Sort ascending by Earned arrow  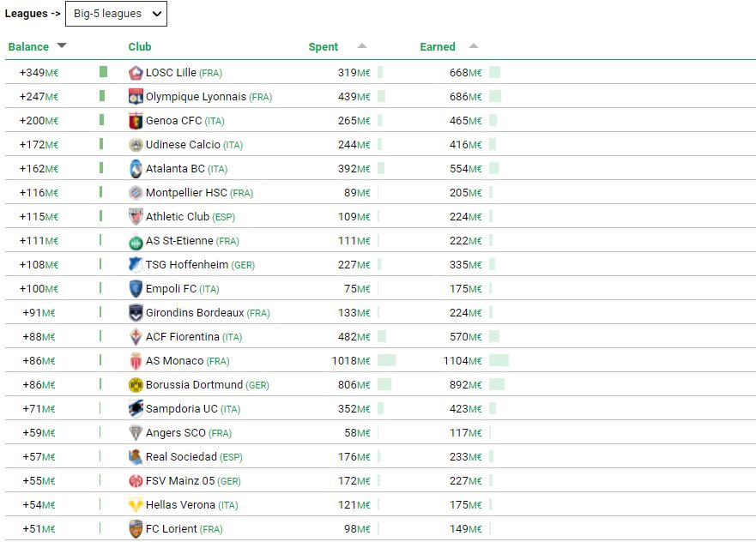(474, 46)
